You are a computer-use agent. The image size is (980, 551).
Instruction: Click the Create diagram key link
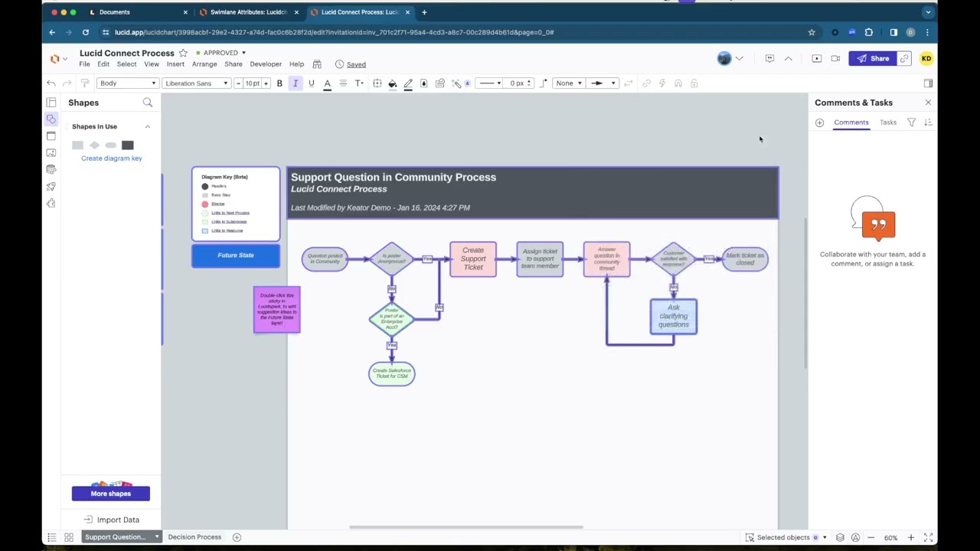112,158
